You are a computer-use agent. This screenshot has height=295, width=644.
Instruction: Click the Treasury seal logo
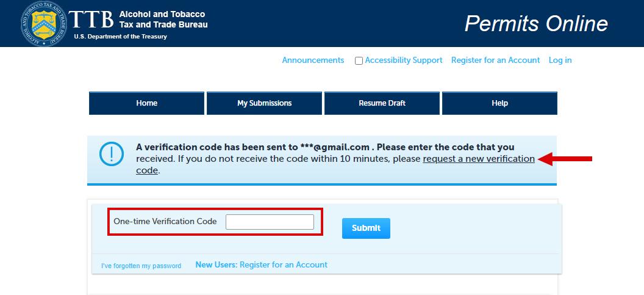[43, 23]
